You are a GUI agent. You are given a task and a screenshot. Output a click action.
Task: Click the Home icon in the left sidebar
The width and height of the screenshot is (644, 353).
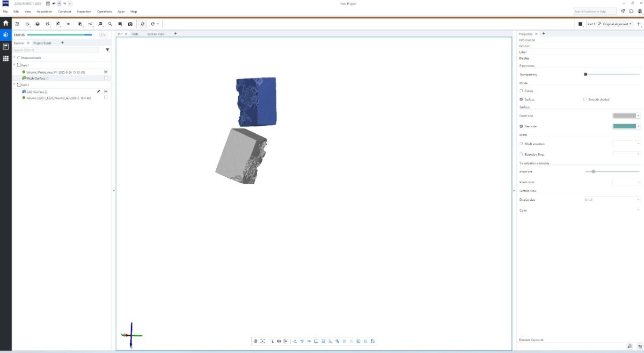click(x=5, y=24)
